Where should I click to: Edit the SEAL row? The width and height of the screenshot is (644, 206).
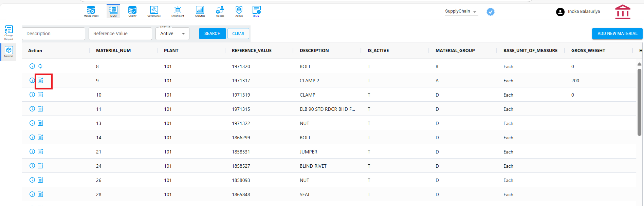[40, 194]
